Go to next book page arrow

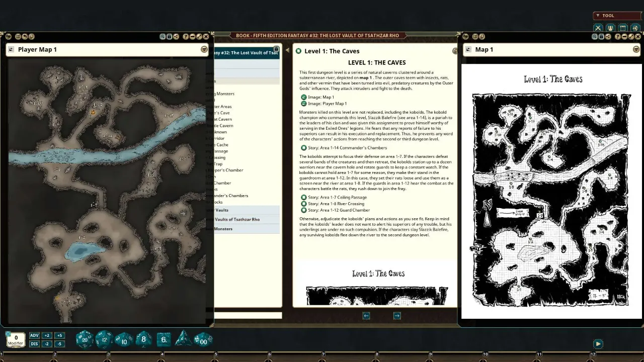click(397, 316)
